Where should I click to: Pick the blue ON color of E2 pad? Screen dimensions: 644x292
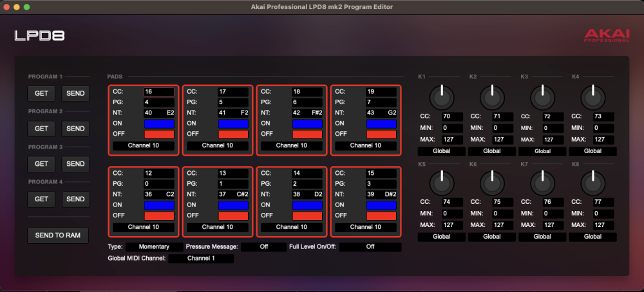pyautogui.click(x=159, y=123)
